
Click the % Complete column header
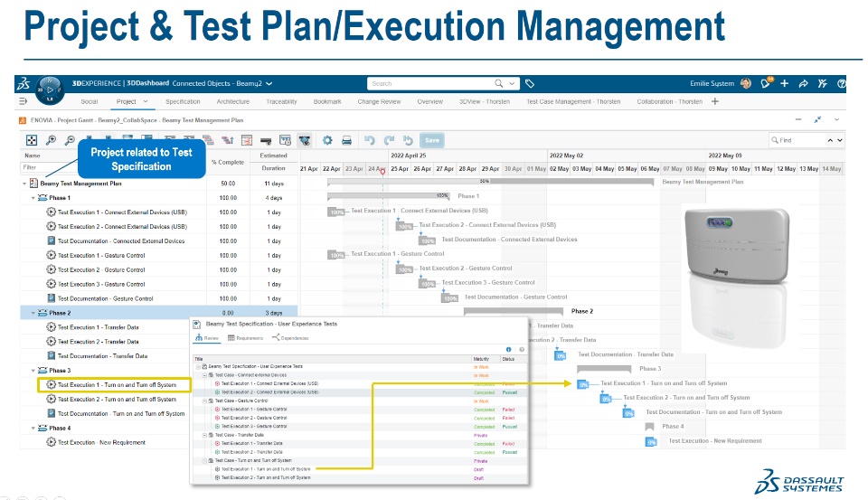[x=228, y=162]
